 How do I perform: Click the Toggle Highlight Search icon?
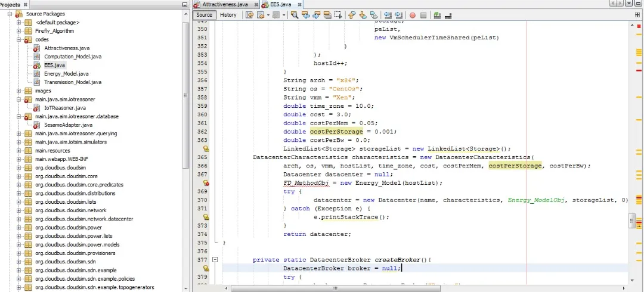pyautogui.click(x=327, y=15)
